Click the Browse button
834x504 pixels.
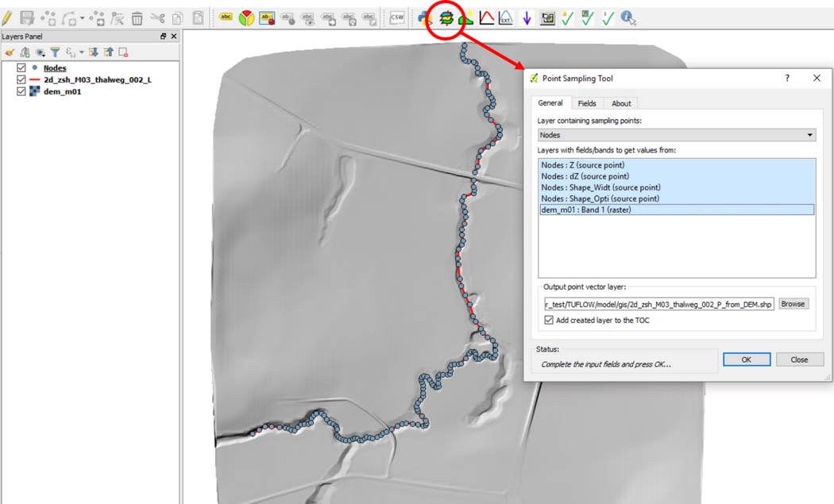tap(793, 304)
